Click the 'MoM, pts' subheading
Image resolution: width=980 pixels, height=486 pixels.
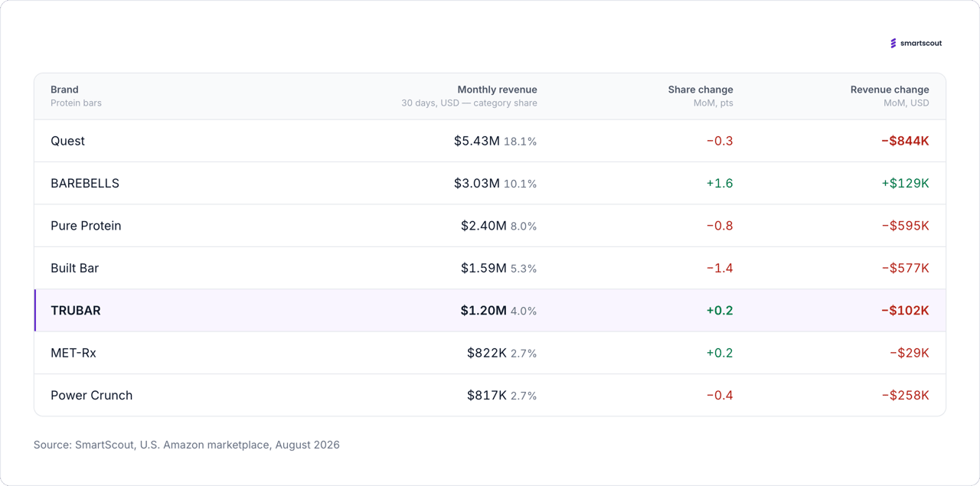[x=714, y=103]
